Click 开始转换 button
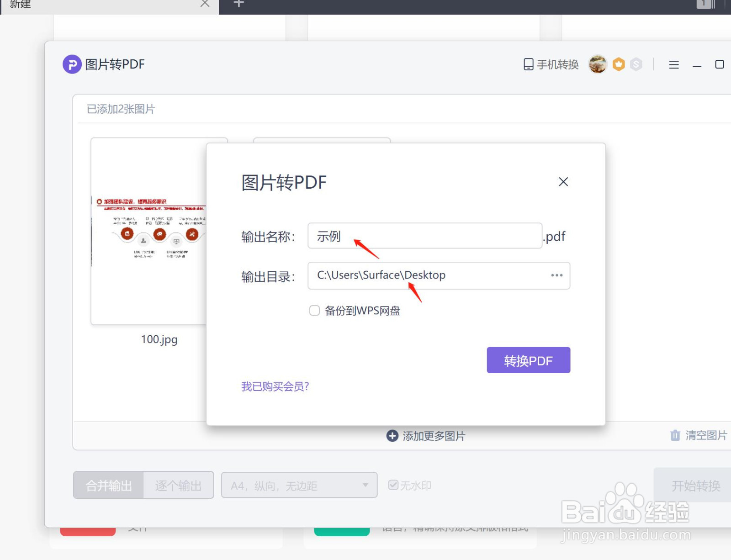Image resolution: width=731 pixels, height=560 pixels. point(693,485)
